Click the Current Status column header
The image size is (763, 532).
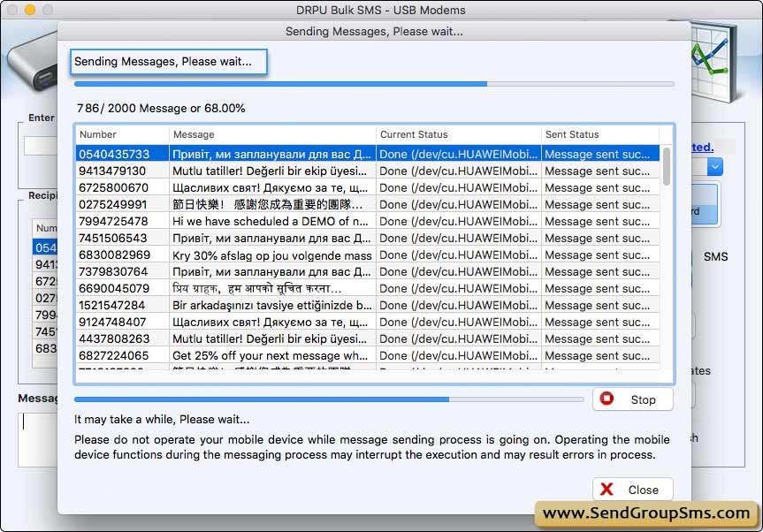click(459, 134)
